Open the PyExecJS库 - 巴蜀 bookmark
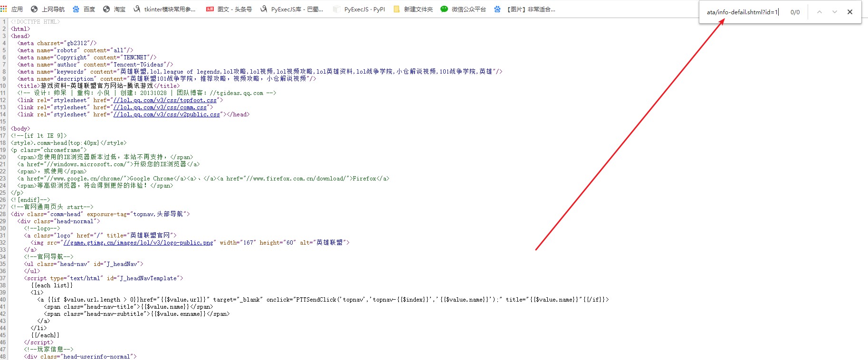868x360 pixels. [292, 9]
